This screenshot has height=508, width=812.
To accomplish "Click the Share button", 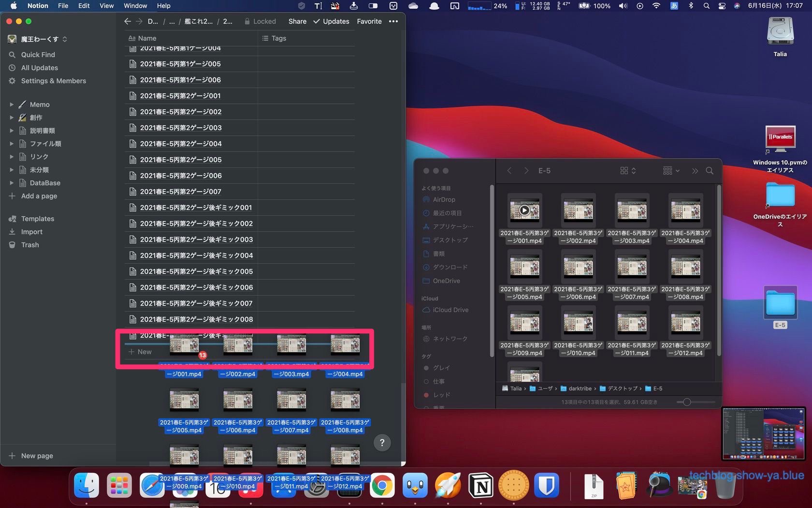I will point(297,21).
